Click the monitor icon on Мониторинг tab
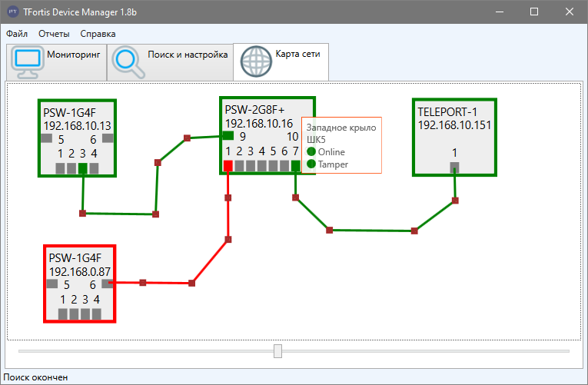The height and width of the screenshot is (385, 588). click(x=28, y=61)
